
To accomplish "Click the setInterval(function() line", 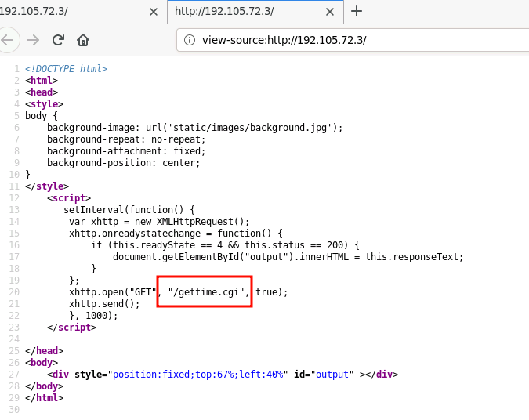I will coord(129,210).
